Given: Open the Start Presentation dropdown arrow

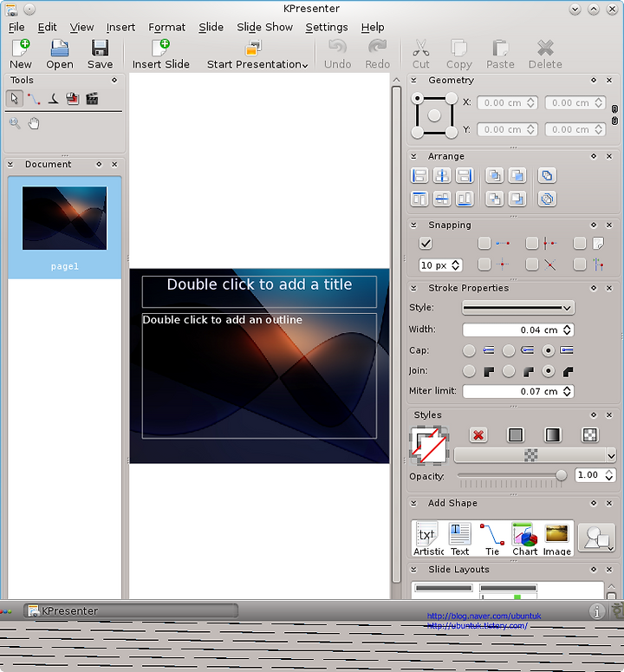Looking at the screenshot, I should [305, 65].
